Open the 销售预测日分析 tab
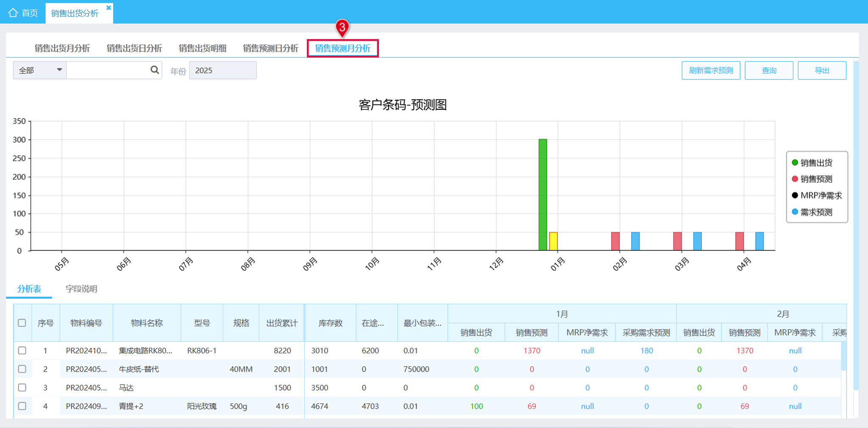Screen dimensions: 868x428 point(270,48)
